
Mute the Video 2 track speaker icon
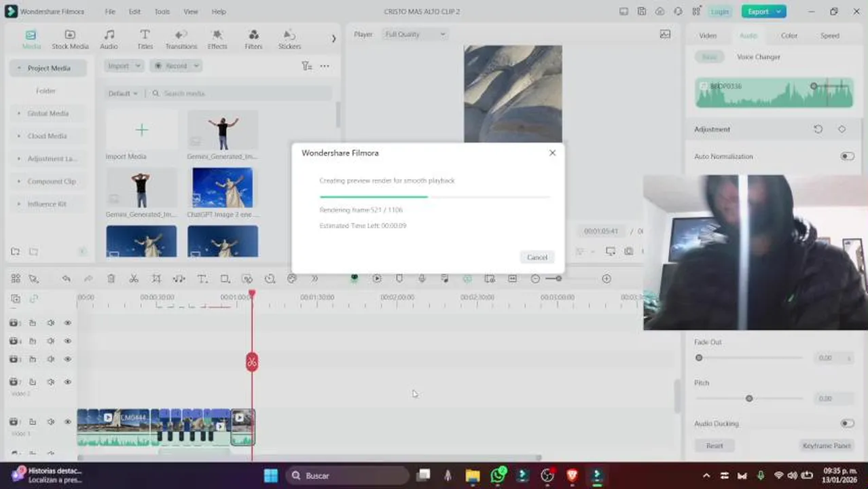coord(50,382)
